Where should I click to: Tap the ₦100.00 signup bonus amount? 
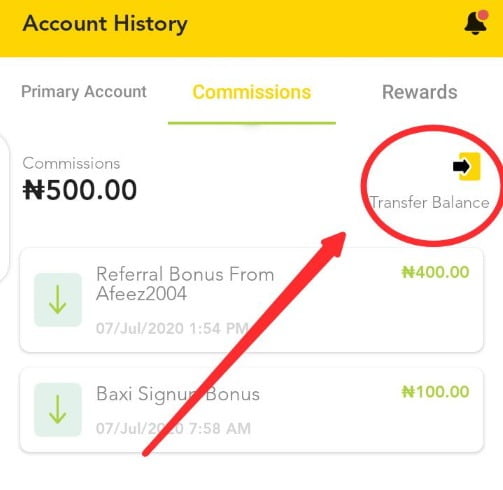coord(435,392)
